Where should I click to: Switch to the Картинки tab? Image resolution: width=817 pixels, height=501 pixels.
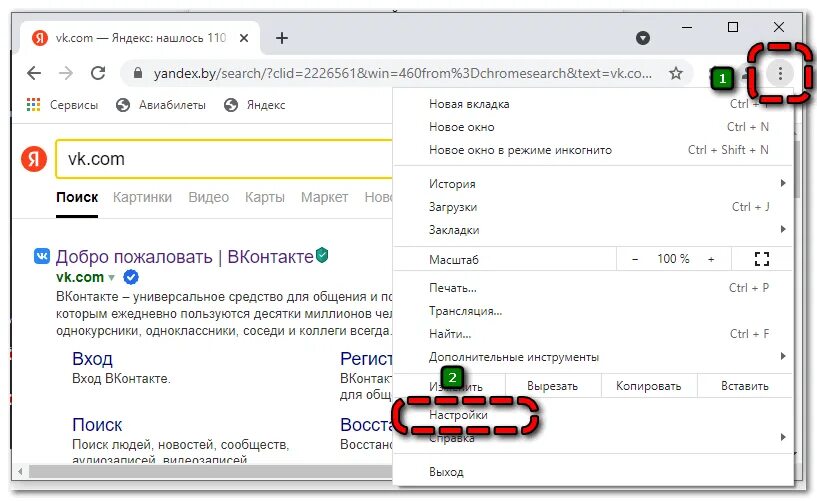pyautogui.click(x=142, y=197)
